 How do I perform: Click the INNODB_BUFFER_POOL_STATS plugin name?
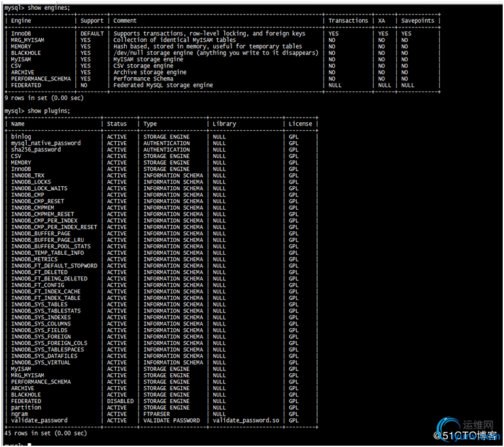click(x=51, y=246)
